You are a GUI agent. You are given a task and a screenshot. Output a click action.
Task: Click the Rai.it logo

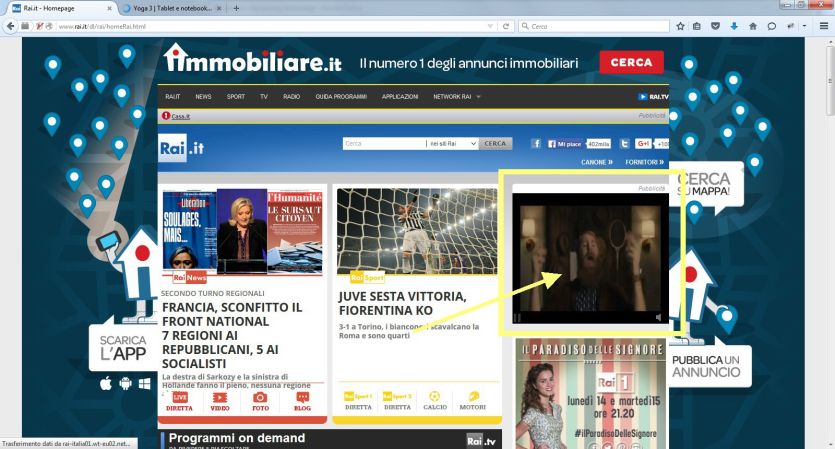pos(181,148)
